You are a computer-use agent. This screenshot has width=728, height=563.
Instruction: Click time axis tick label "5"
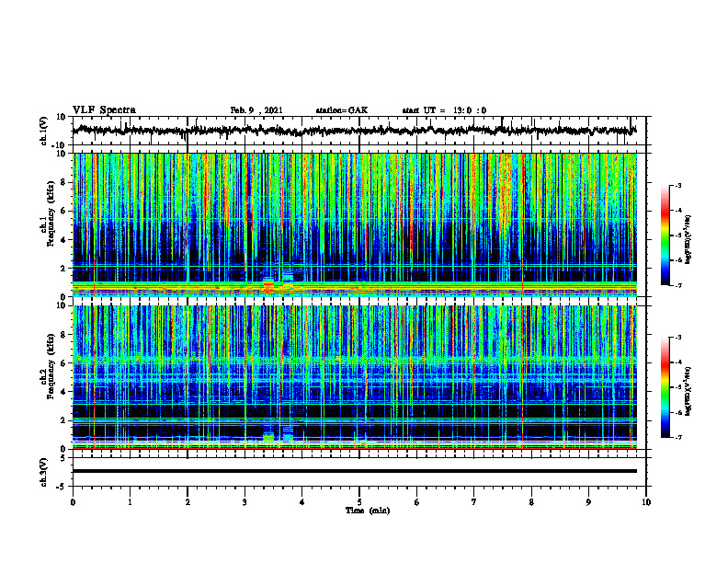(359, 502)
